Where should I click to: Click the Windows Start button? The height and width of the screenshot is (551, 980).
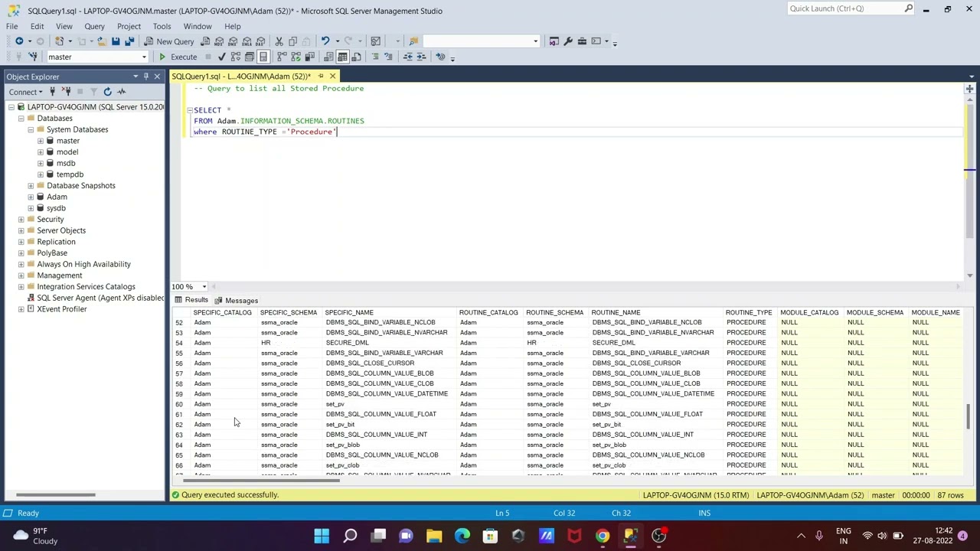coord(322,536)
